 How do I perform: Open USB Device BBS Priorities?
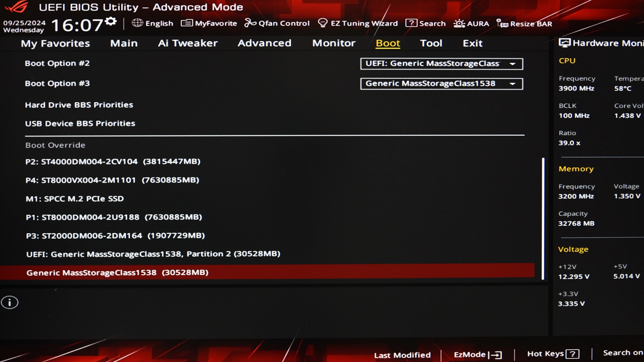tap(80, 123)
